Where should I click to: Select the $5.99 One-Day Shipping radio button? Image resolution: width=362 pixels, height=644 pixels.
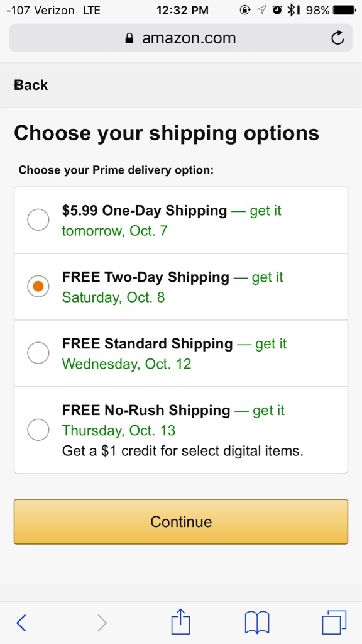38,220
